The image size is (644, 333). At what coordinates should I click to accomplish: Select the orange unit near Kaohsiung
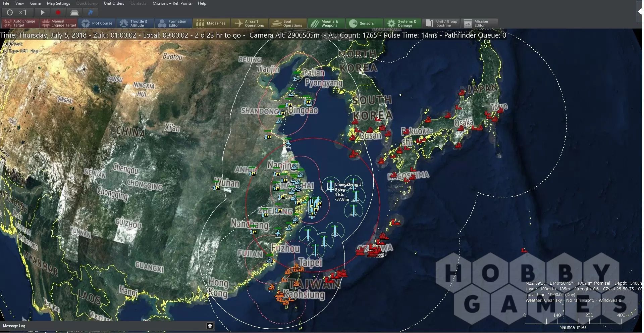click(279, 295)
